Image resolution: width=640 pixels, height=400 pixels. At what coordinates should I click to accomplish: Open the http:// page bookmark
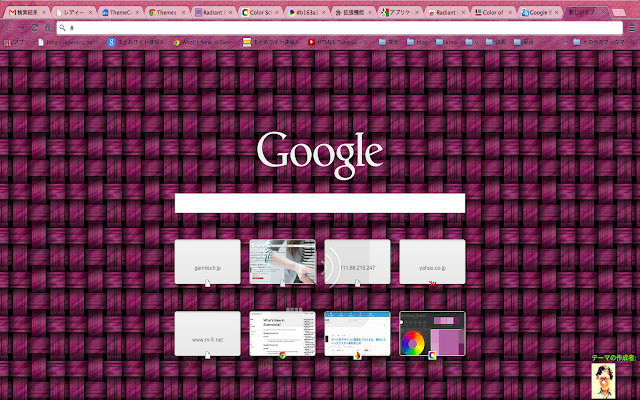68,42
